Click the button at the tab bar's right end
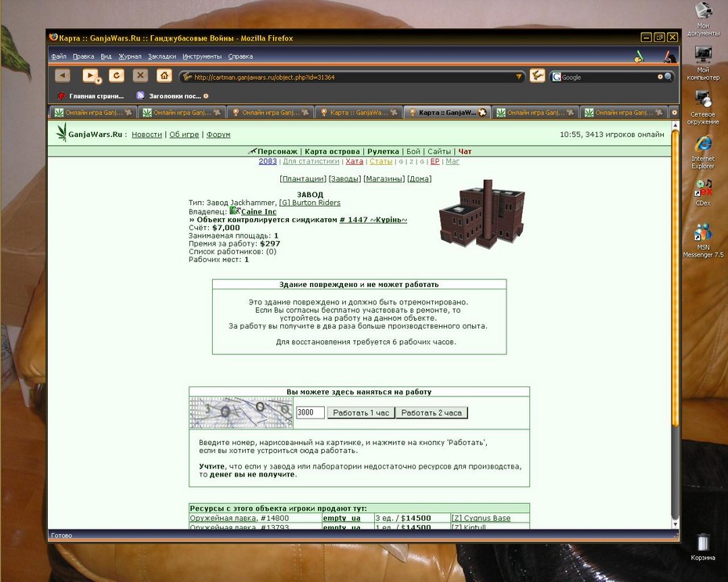This screenshot has height=582, width=728. [674, 113]
